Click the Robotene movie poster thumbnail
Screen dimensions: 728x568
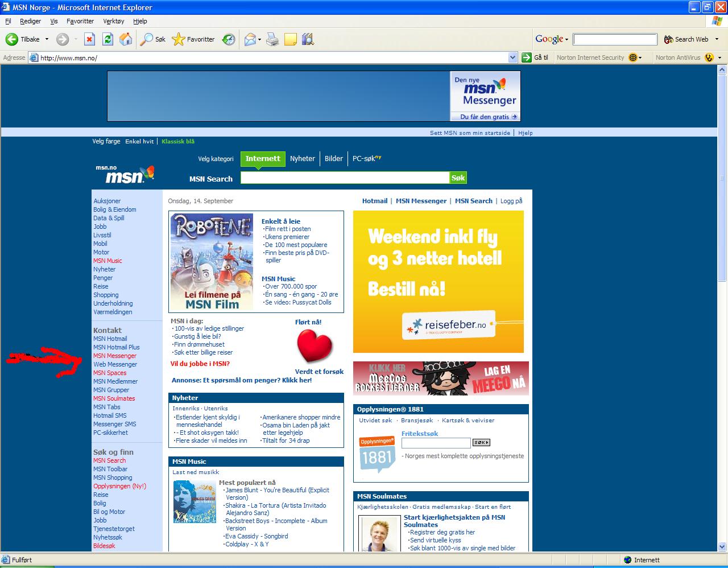pos(212,262)
